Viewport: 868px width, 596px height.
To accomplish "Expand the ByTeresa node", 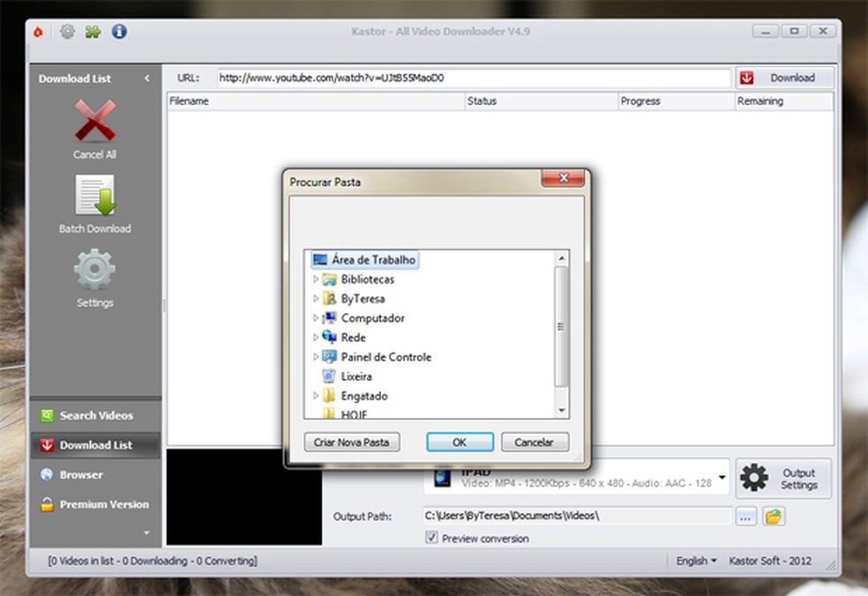I will coord(316,299).
